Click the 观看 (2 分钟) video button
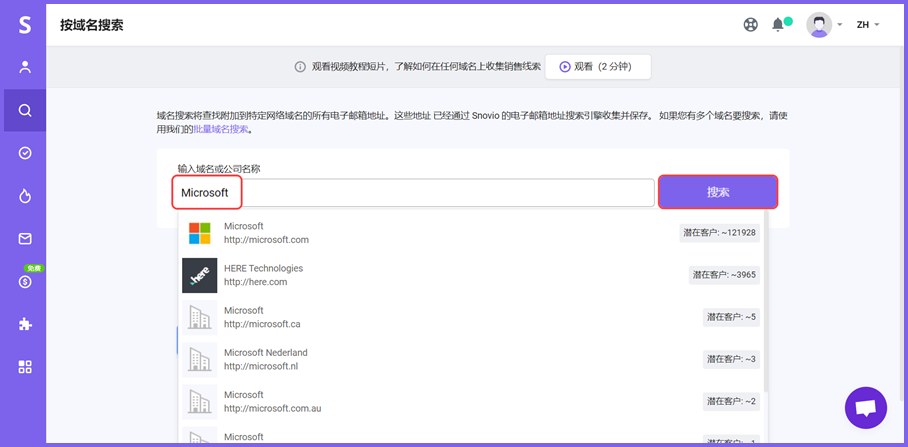 point(598,67)
